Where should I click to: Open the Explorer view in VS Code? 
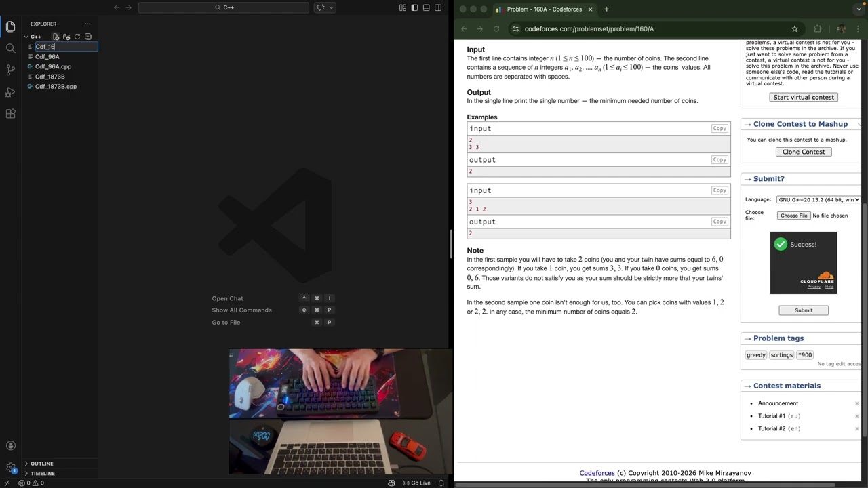(10, 26)
